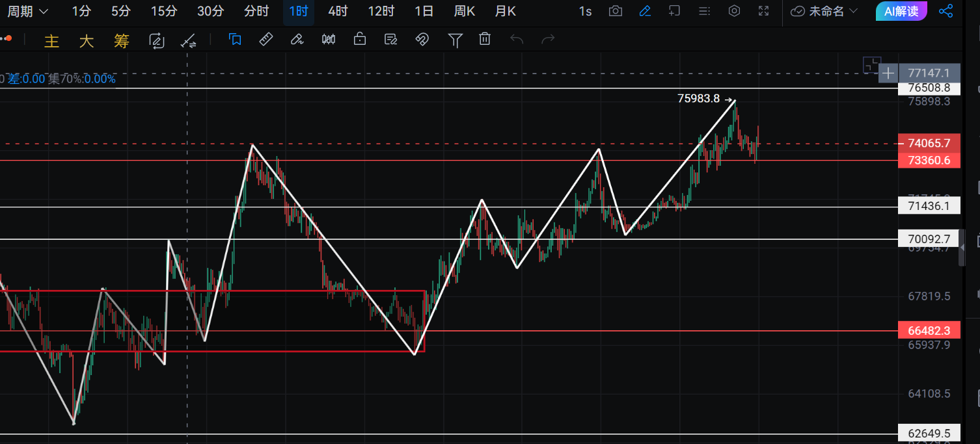Select the 15分 timeframe tab

(x=163, y=11)
